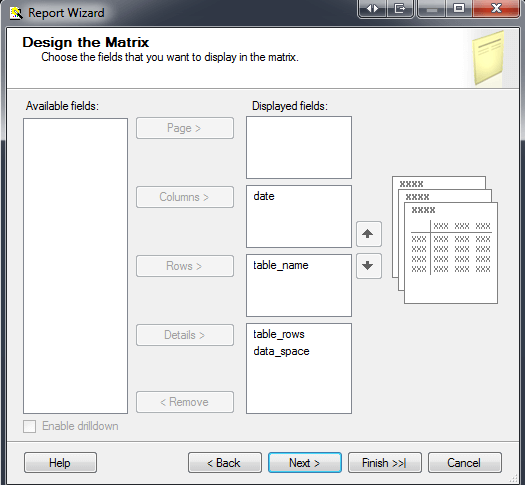Screen dimensions: 525x485
Task: Click inside the empty Available fields list
Action: pos(75,266)
